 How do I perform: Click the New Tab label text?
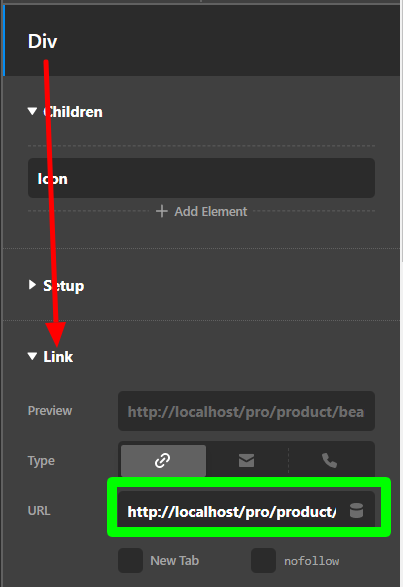[175, 560]
